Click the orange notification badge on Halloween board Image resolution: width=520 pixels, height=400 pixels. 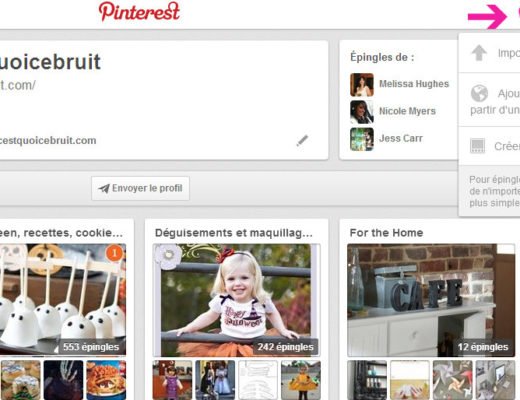(114, 253)
